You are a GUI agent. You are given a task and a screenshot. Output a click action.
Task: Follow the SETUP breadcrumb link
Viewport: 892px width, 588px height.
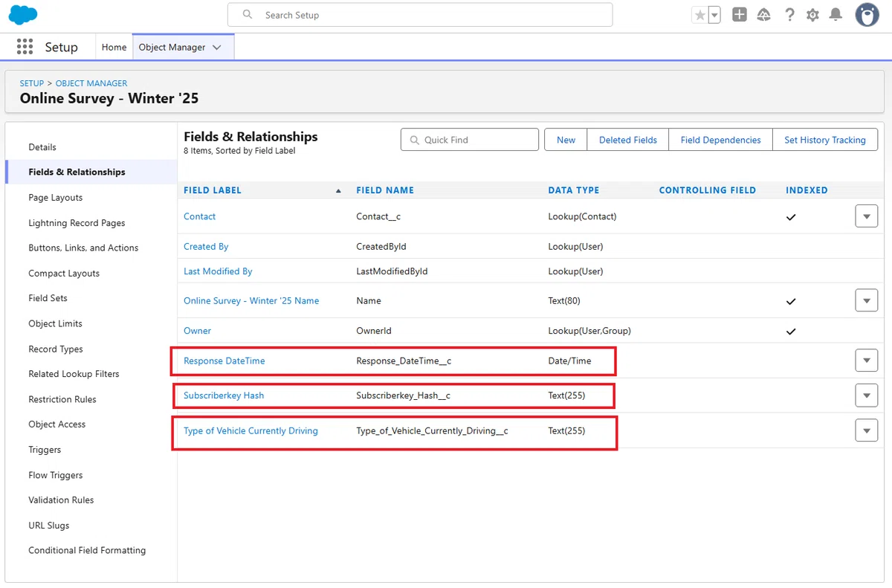(x=32, y=83)
